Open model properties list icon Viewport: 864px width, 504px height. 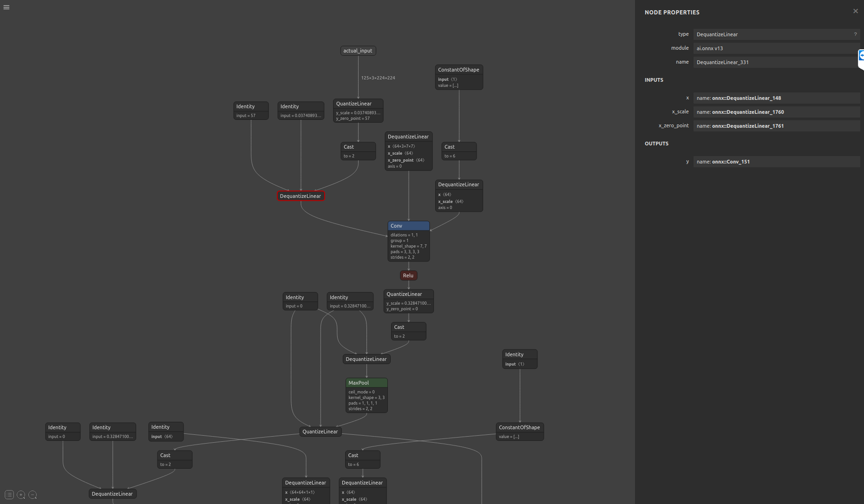coord(9,495)
